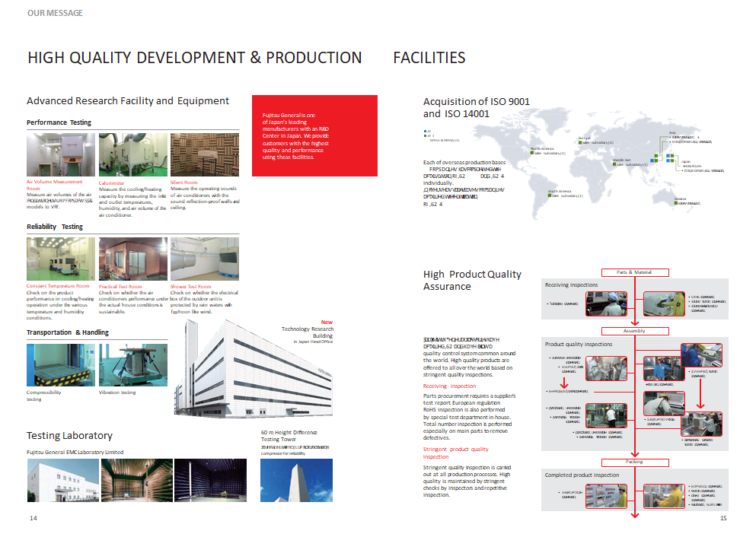Open the Calorimeter photo
Viewport: 756px width, 534px height.
tap(133, 154)
